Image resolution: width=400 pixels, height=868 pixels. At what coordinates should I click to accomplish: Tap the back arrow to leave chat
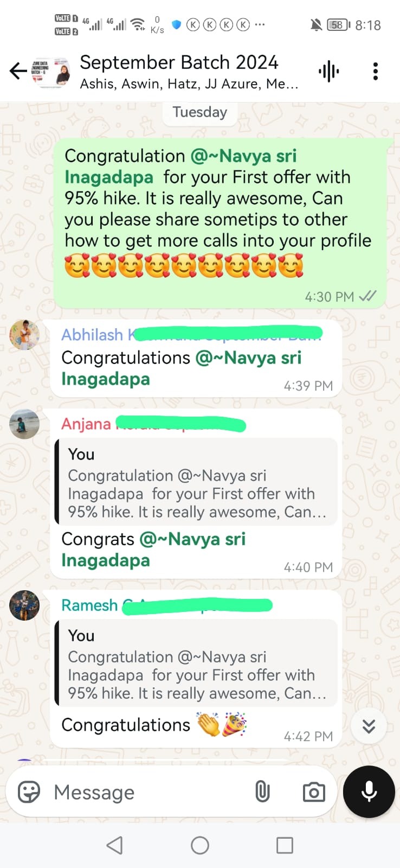(x=18, y=71)
